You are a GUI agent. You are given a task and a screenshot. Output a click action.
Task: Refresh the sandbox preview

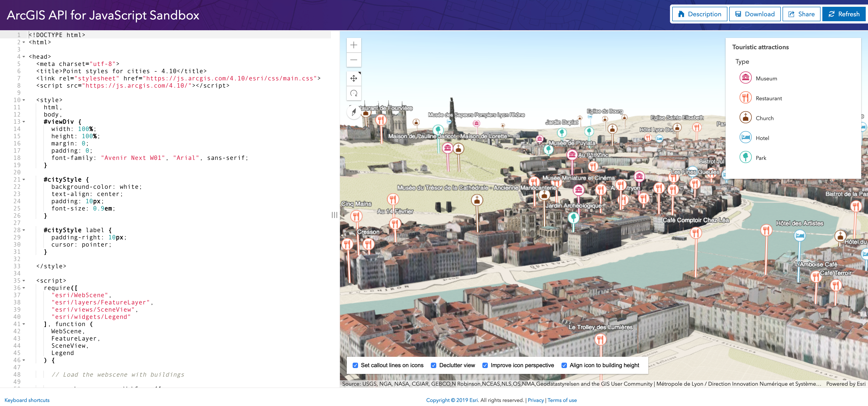(844, 14)
